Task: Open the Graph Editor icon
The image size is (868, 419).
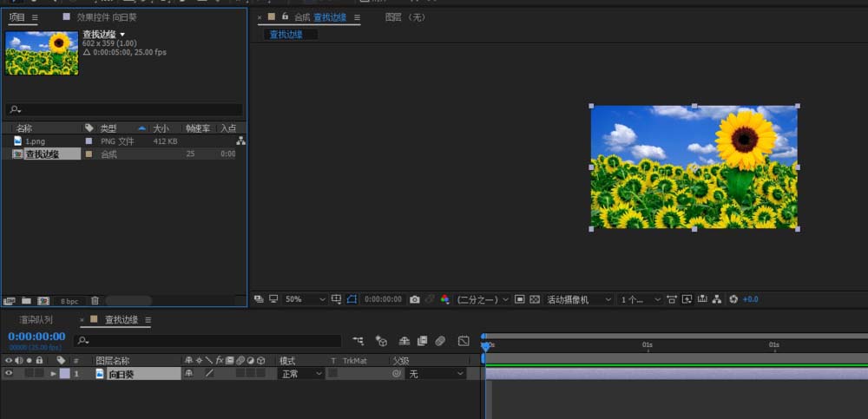Action: 464,341
